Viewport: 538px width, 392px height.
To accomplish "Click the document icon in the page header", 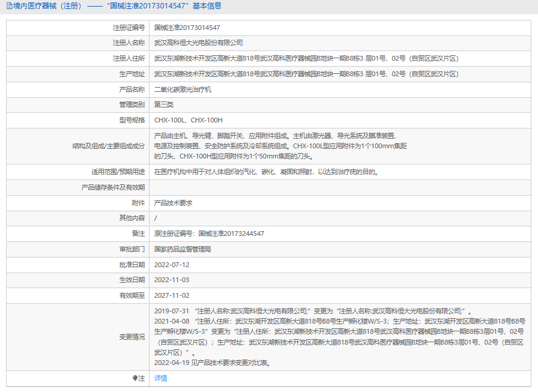I will pyautogui.click(x=9, y=6).
